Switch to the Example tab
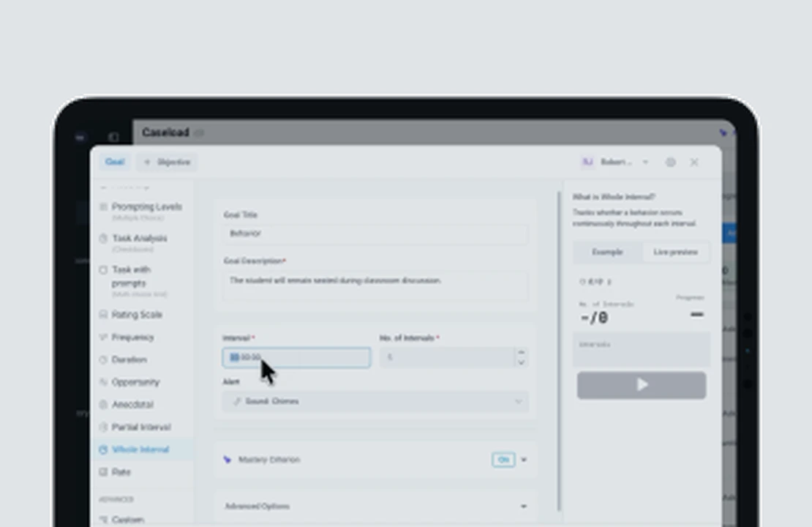Screen dimensions: 812x527 (607, 253)
